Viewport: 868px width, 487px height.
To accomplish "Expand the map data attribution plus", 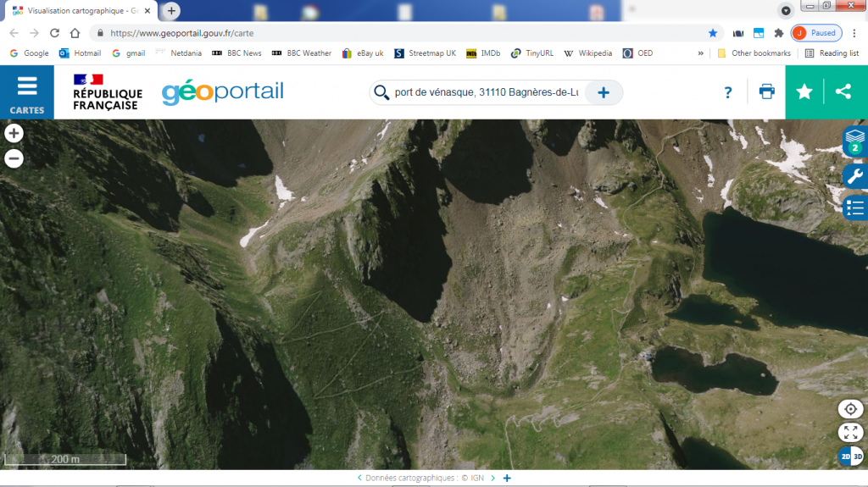I will 507,479.
